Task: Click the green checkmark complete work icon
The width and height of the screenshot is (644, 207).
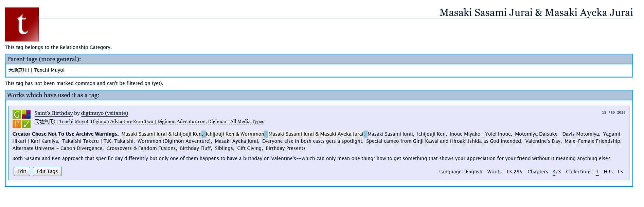Action: tap(26, 124)
